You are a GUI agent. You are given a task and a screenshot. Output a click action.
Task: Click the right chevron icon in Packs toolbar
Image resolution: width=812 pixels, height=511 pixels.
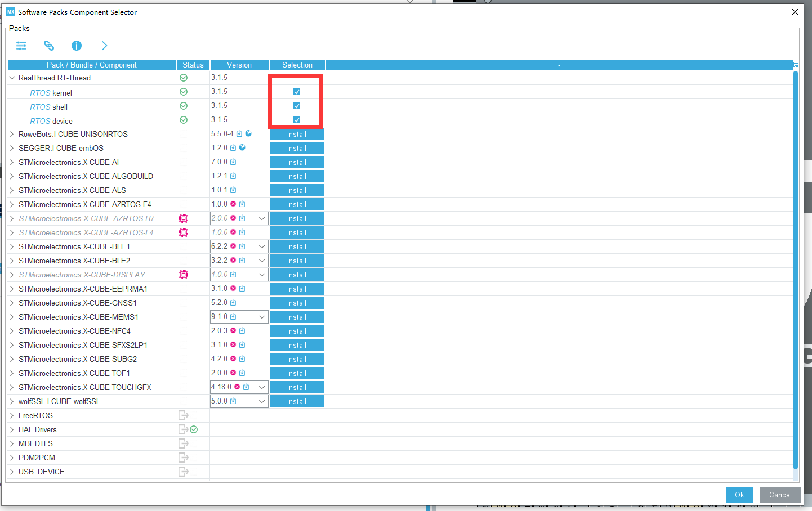point(104,46)
